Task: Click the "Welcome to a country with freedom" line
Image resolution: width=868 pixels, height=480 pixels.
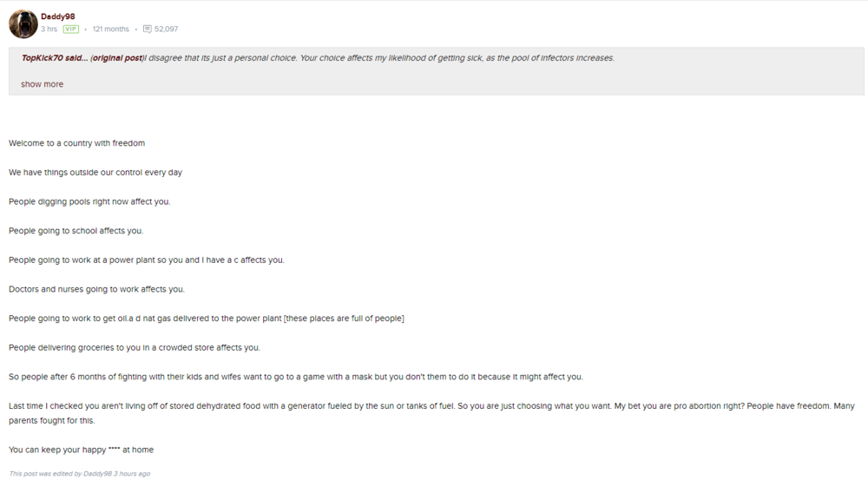Action: point(76,143)
